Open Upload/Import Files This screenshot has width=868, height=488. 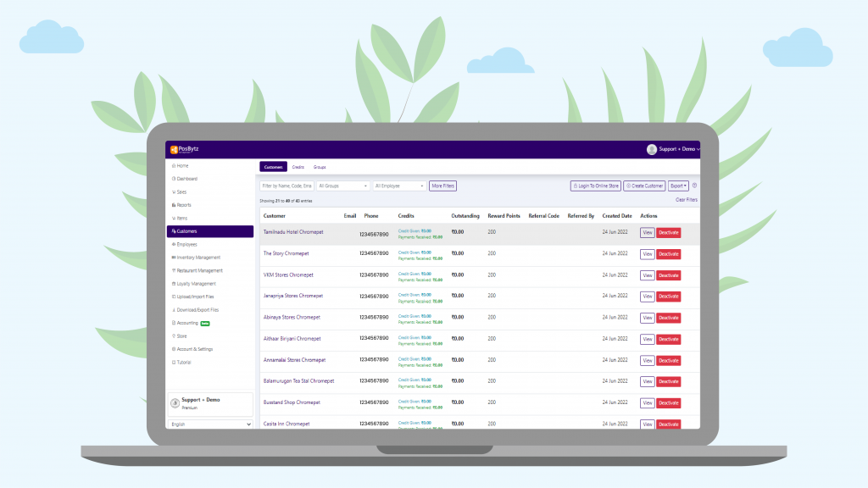[x=193, y=297]
